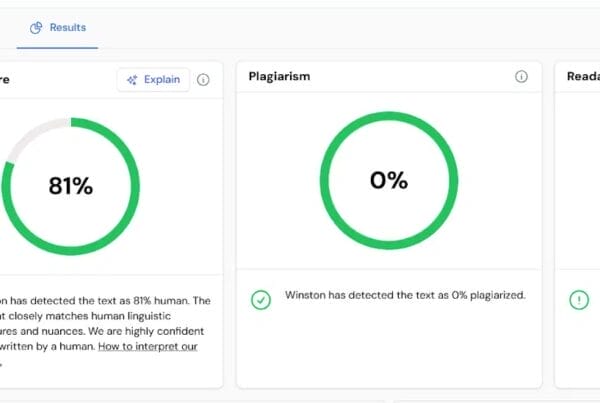Click the "0% plagiarized" result message
This screenshot has height=403, width=600.
point(405,295)
